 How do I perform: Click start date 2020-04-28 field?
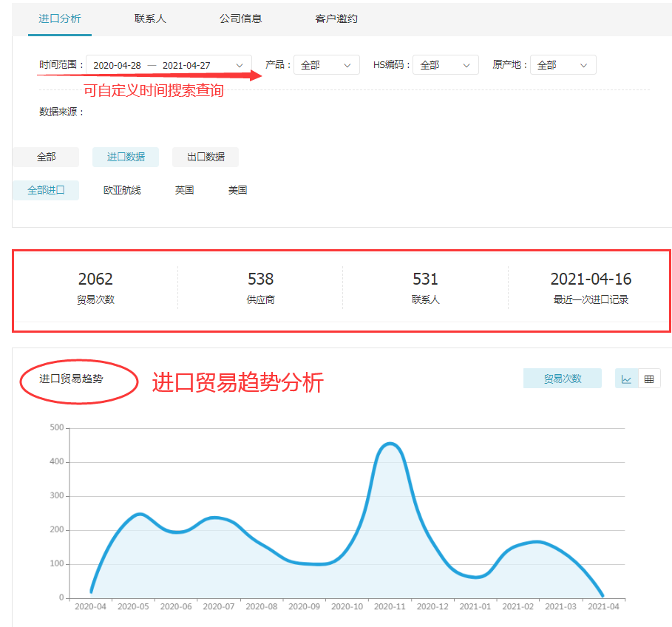click(117, 65)
